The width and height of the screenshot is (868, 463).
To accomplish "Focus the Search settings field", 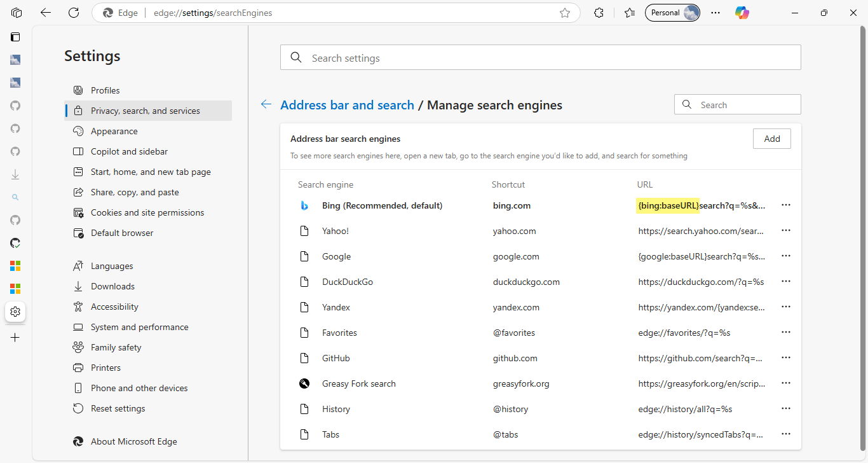I will (x=540, y=58).
